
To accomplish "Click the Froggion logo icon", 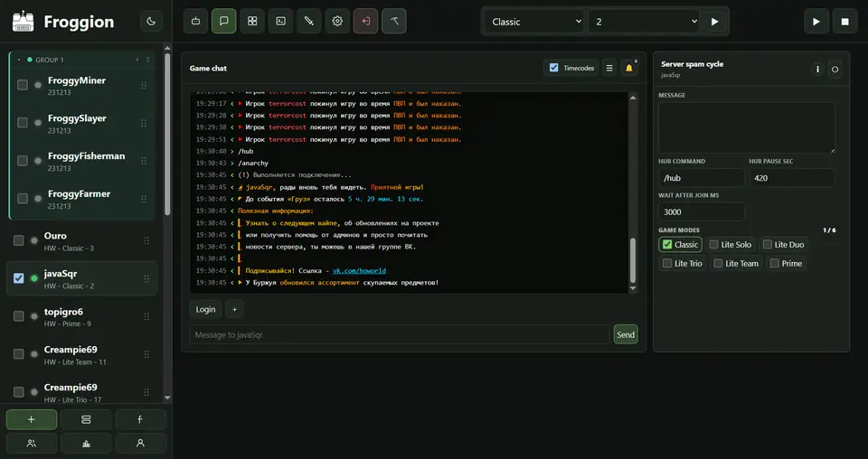I will coord(24,22).
